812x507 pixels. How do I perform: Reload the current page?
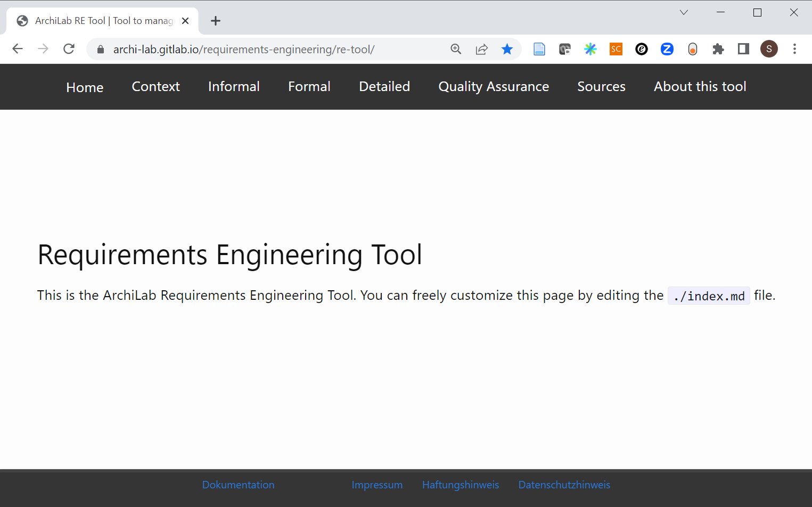click(x=69, y=49)
